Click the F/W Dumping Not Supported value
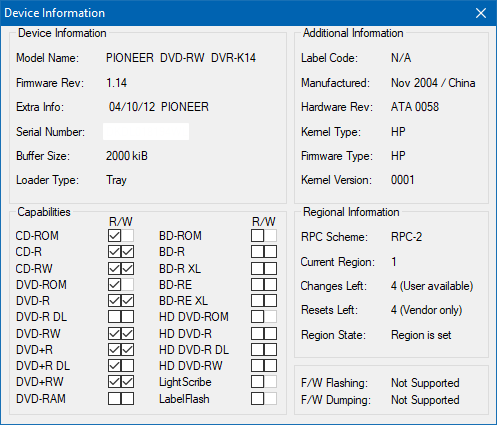Screen dimensions: 497x425 point(425,400)
